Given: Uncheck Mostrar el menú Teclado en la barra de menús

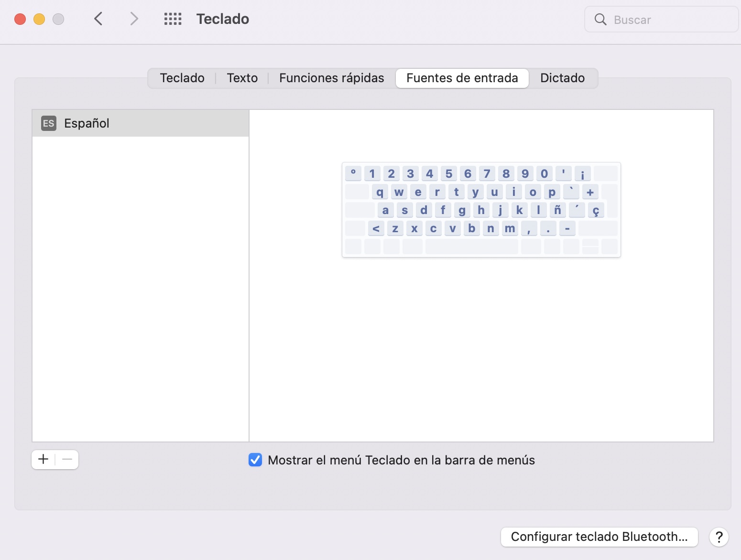Looking at the screenshot, I should tap(255, 460).
